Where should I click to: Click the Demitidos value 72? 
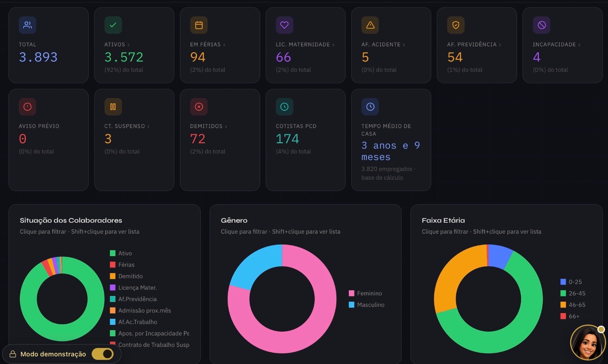[198, 139]
